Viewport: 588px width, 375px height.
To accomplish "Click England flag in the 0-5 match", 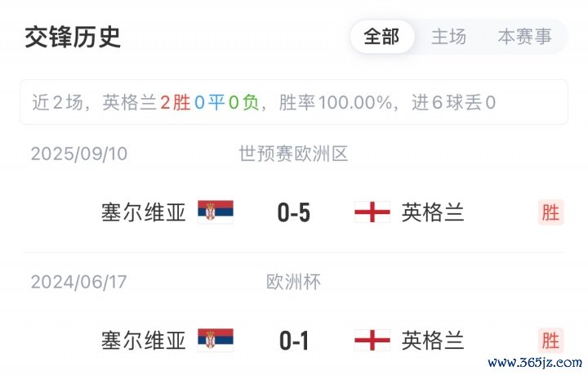I will pyautogui.click(x=372, y=212).
